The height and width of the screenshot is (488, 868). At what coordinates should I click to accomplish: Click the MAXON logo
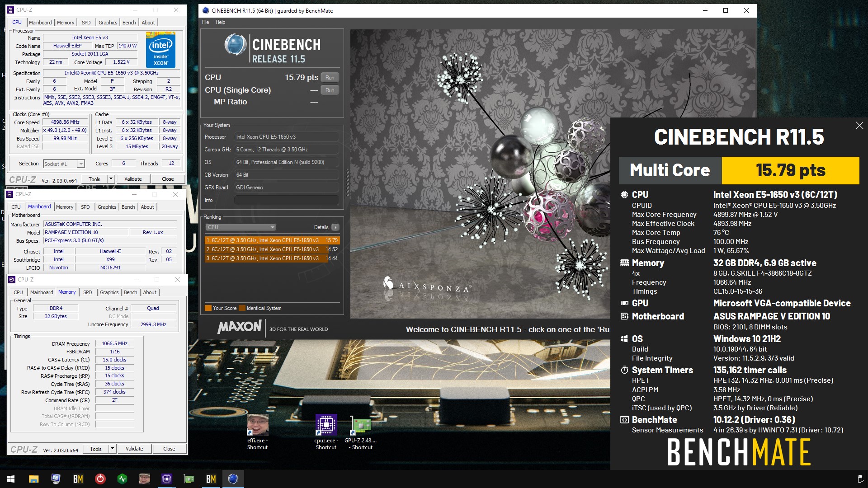(x=240, y=327)
